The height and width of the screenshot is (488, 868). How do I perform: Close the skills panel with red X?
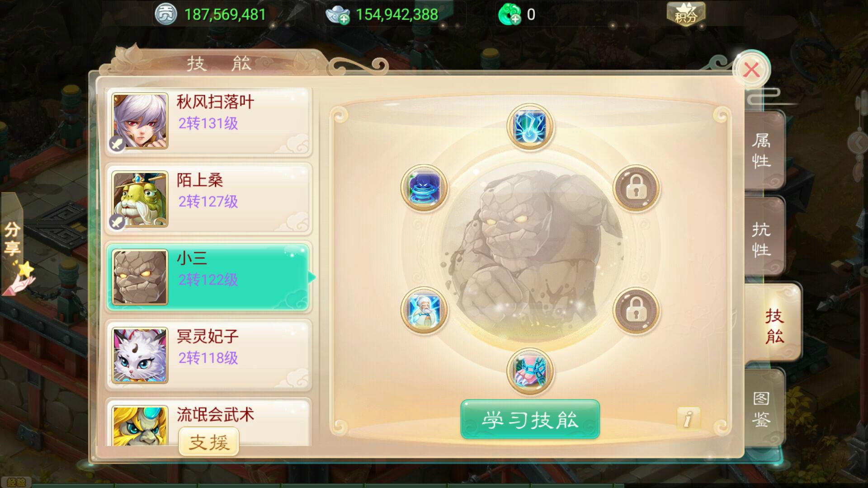point(751,70)
